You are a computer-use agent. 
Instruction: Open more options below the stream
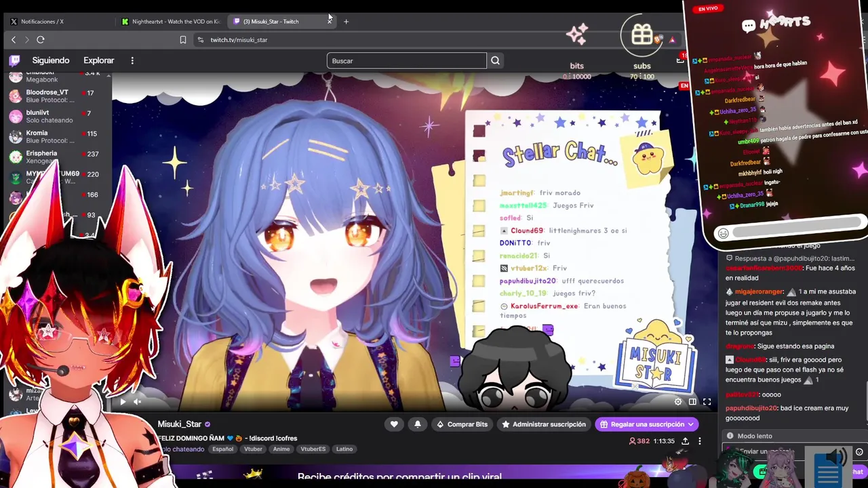[700, 441]
